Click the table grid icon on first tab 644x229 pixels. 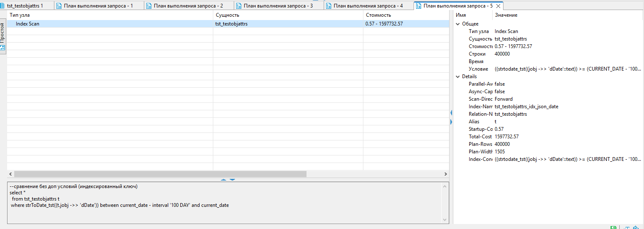(3, 6)
